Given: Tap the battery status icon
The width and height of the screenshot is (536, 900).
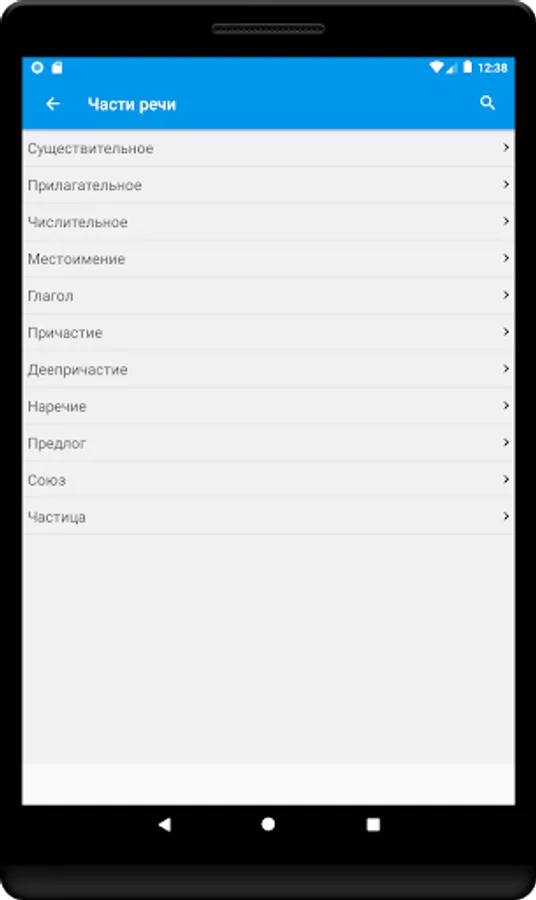Looking at the screenshot, I should click(467, 67).
